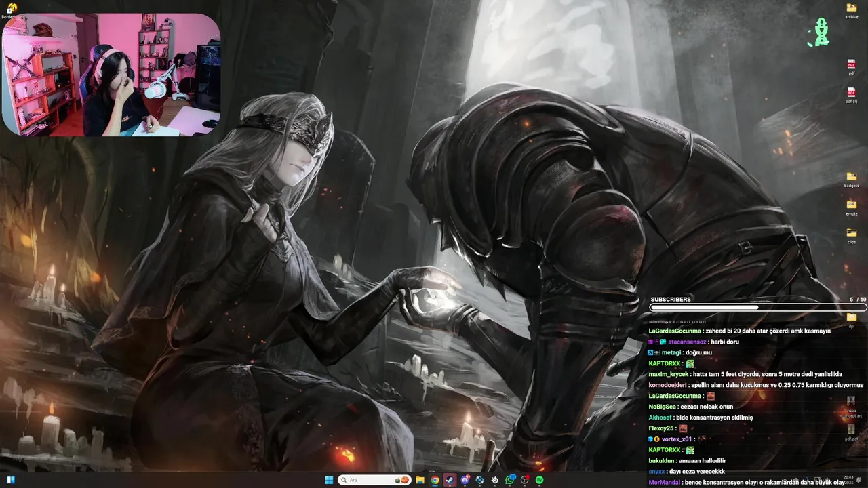
Task: Click the message 'dayı ceza verecekkk'
Action: (698, 472)
